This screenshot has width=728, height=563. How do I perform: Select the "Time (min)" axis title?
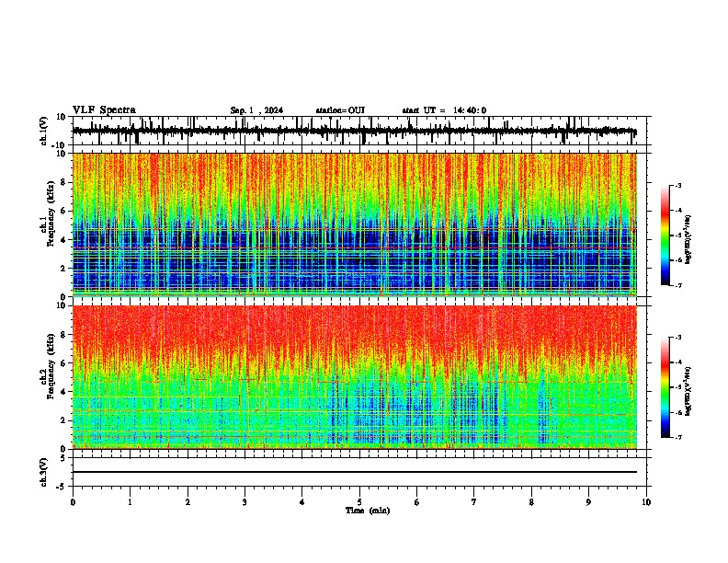[x=368, y=511]
